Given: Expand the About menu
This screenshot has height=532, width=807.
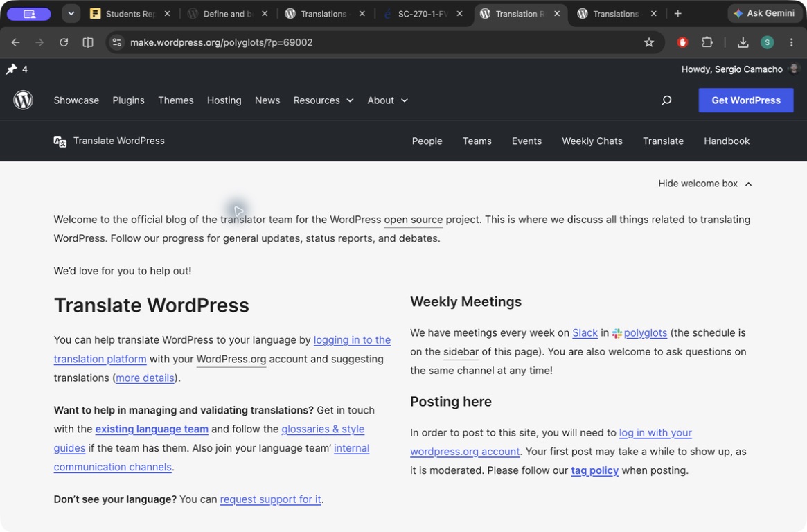Looking at the screenshot, I should coord(387,100).
